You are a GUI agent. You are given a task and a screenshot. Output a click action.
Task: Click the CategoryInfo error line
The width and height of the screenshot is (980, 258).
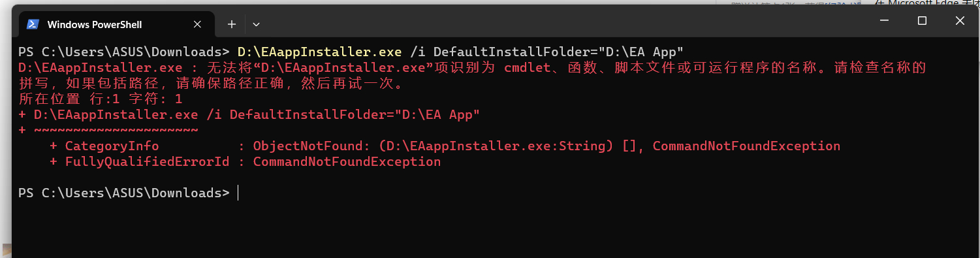tap(445, 146)
